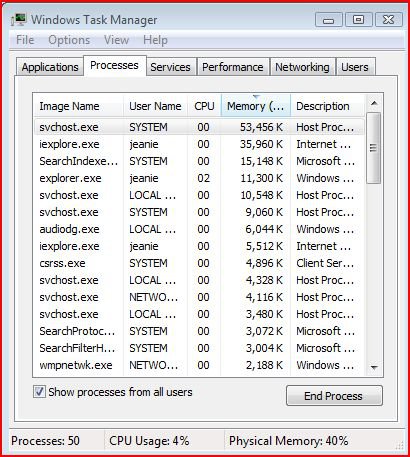Sort by CPU column header
410x457 pixels.
[x=204, y=106]
